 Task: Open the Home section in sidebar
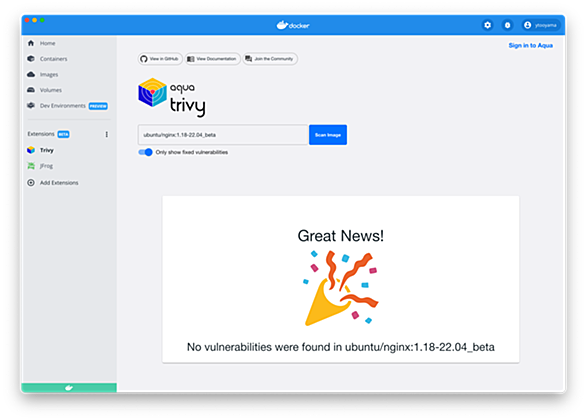47,43
